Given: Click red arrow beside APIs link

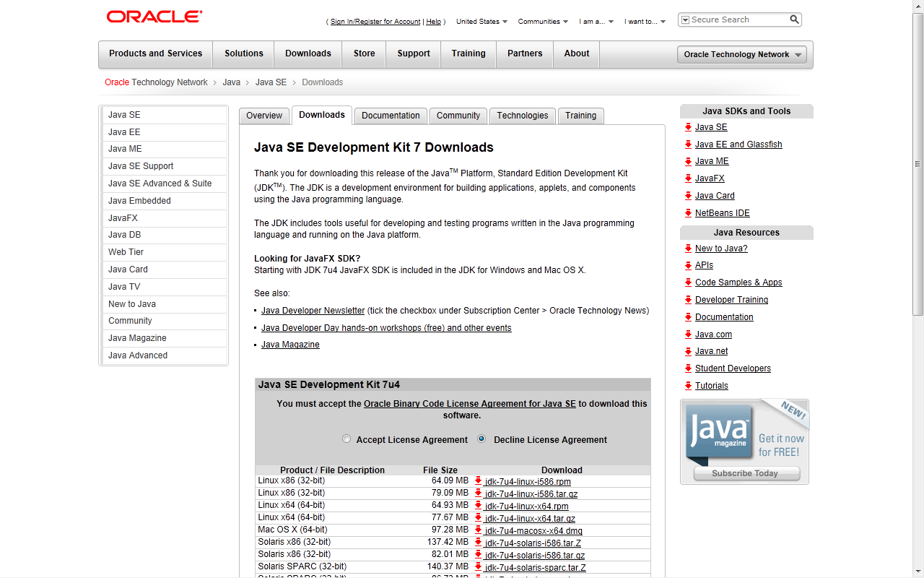Looking at the screenshot, I should coord(689,265).
